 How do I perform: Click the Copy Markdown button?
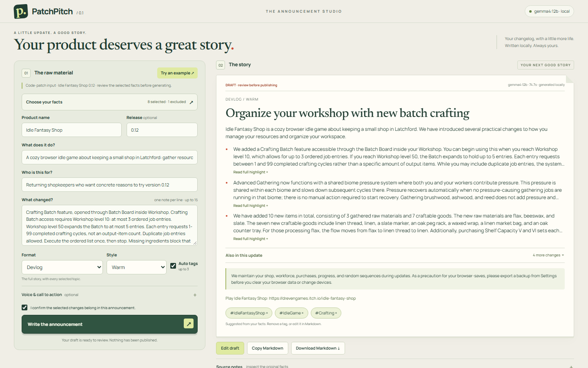267,348
